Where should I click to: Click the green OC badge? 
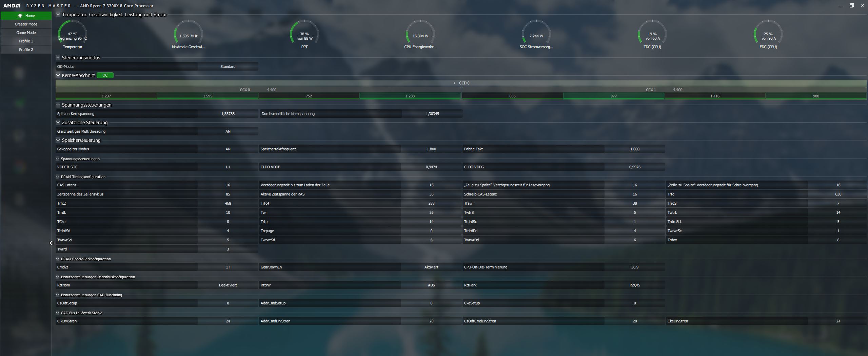point(105,75)
